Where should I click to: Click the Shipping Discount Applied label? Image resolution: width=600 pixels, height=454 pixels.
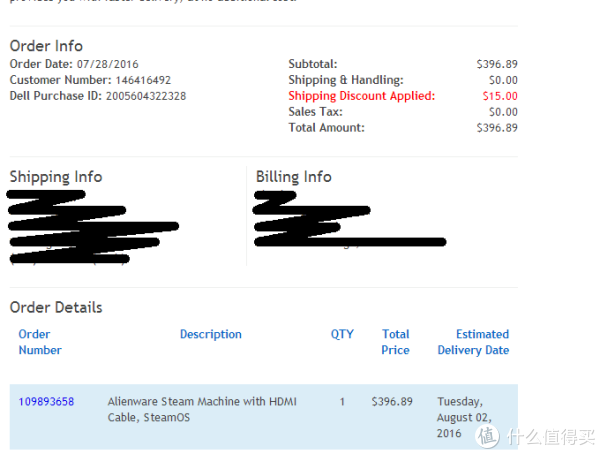coord(362,96)
